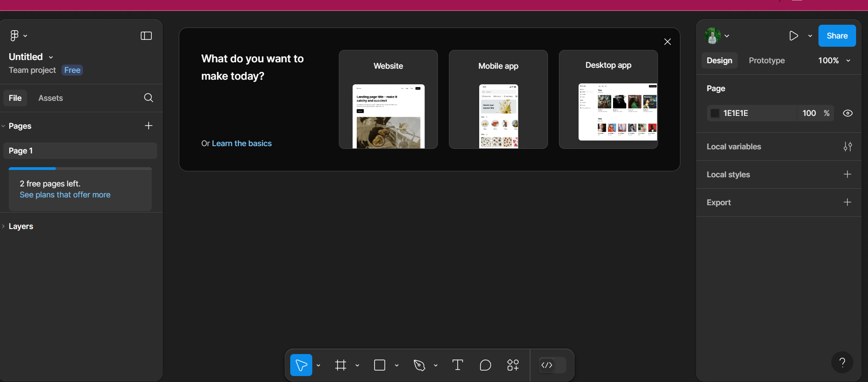The height and width of the screenshot is (382, 868).
Task: Toggle page background visibility eye icon
Action: (848, 113)
